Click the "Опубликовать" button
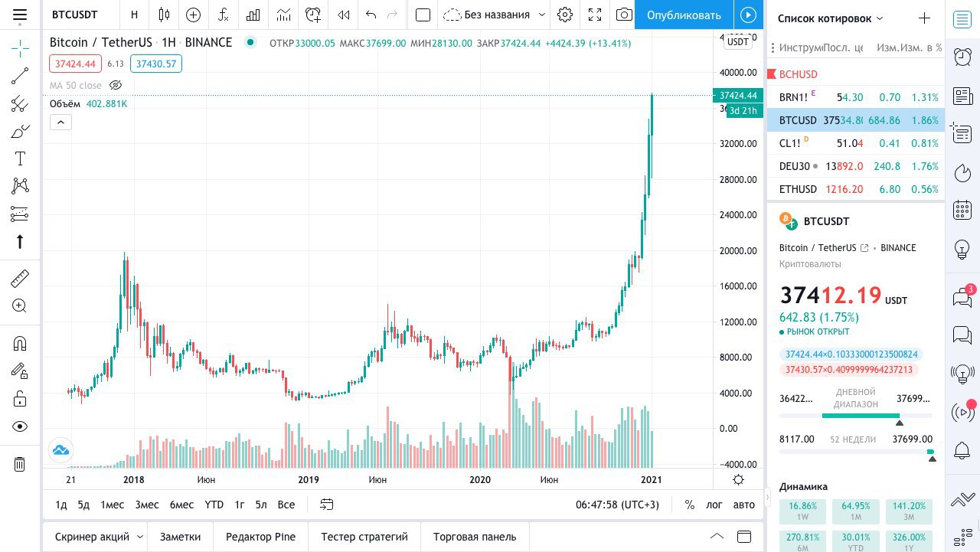 pos(684,15)
